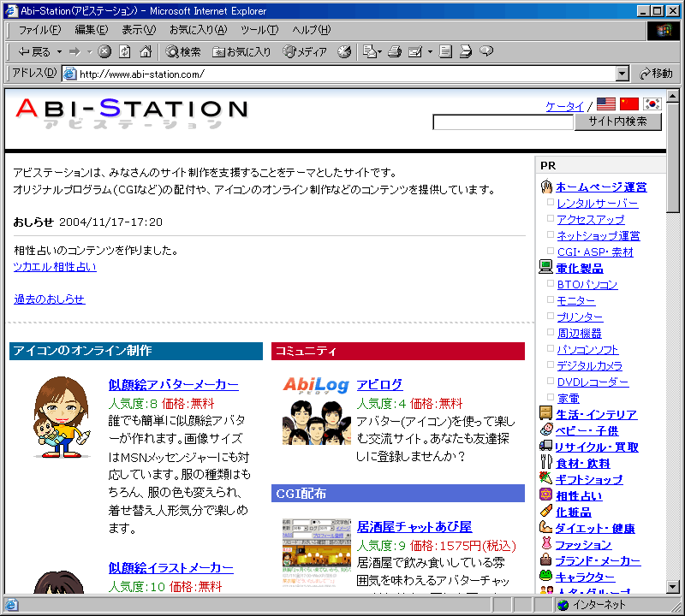The image size is (685, 616).
Task: Click the AbiLog logo image
Action: point(316,386)
